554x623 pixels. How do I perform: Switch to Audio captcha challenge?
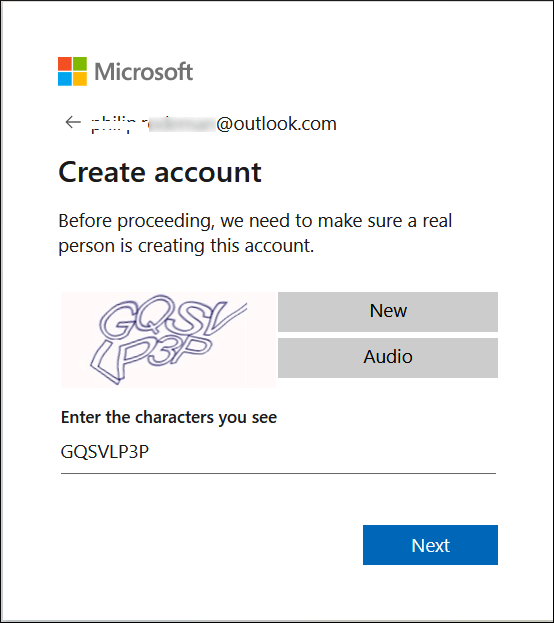pos(388,358)
